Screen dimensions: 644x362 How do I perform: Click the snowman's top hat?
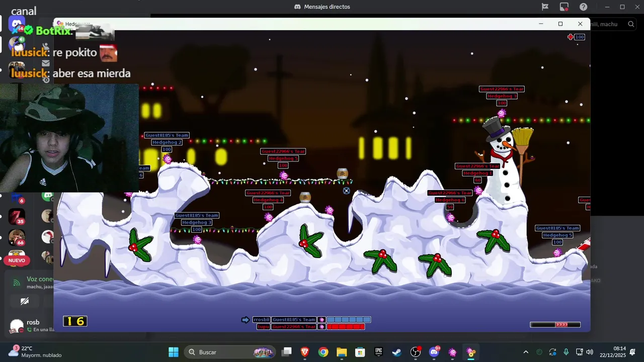pyautogui.click(x=496, y=130)
